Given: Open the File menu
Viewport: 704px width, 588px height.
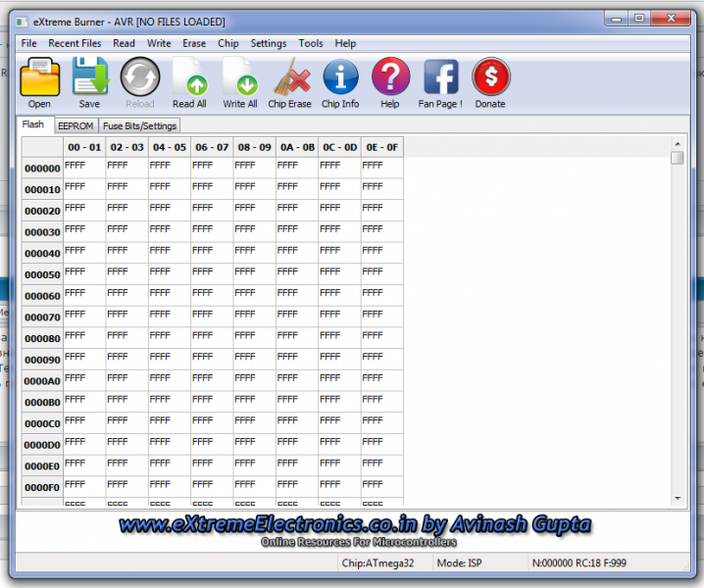Looking at the screenshot, I should (28, 43).
